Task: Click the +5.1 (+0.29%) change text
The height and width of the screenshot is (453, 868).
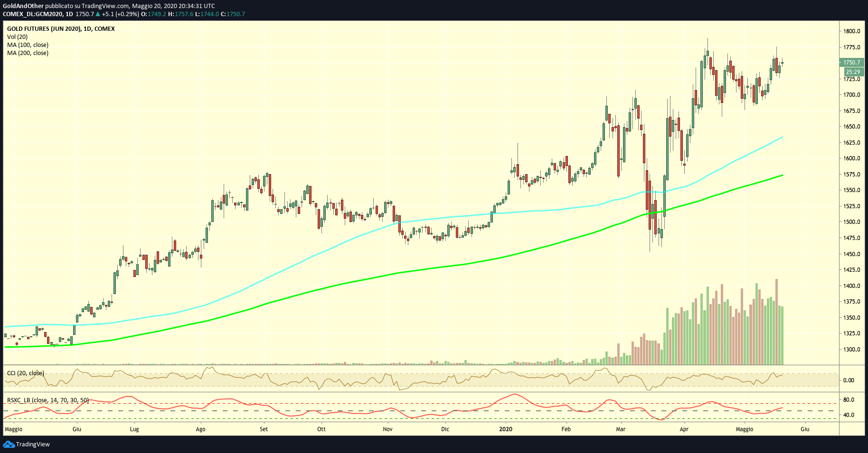Action: pyautogui.click(x=121, y=14)
